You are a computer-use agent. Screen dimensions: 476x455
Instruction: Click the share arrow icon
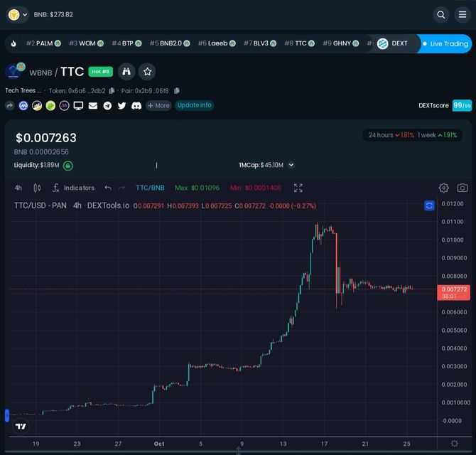[x=10, y=106]
